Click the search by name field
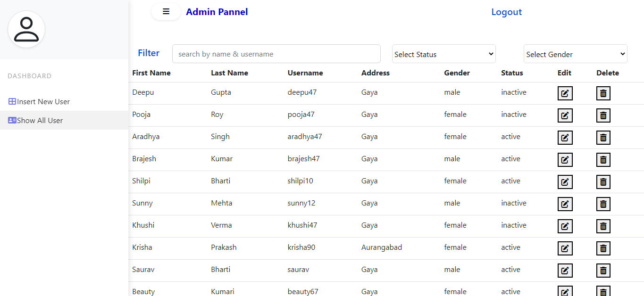 pyautogui.click(x=276, y=54)
